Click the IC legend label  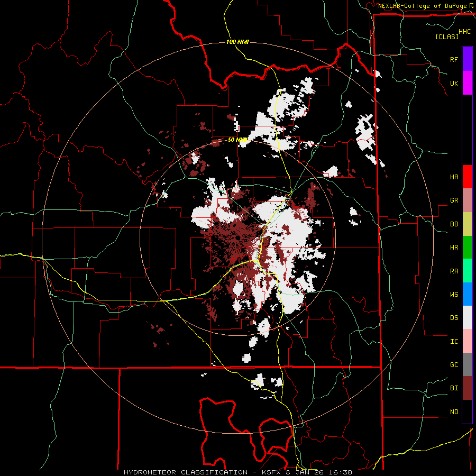(x=454, y=342)
